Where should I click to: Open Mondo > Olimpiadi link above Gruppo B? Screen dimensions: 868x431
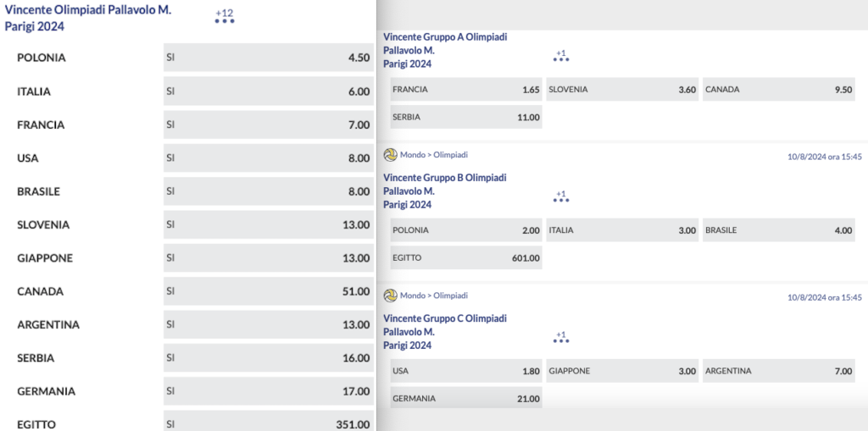(434, 155)
